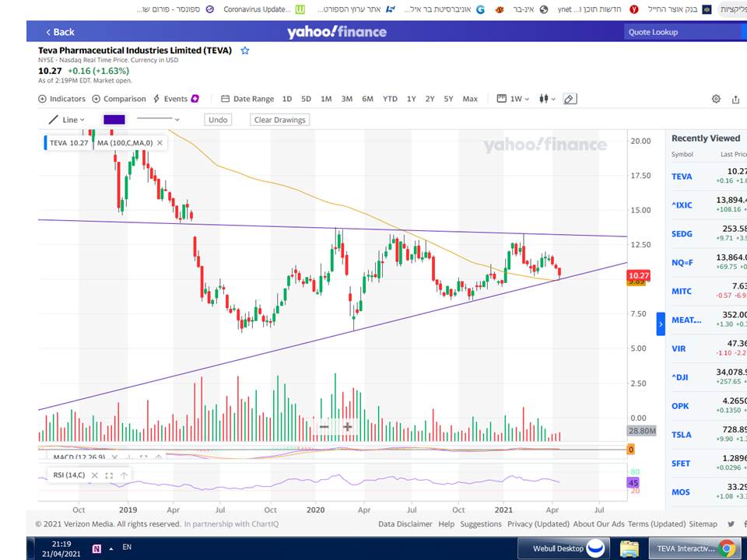Pick the purple drawing color swatch
Screen dimensions: 747x560
coord(114,120)
